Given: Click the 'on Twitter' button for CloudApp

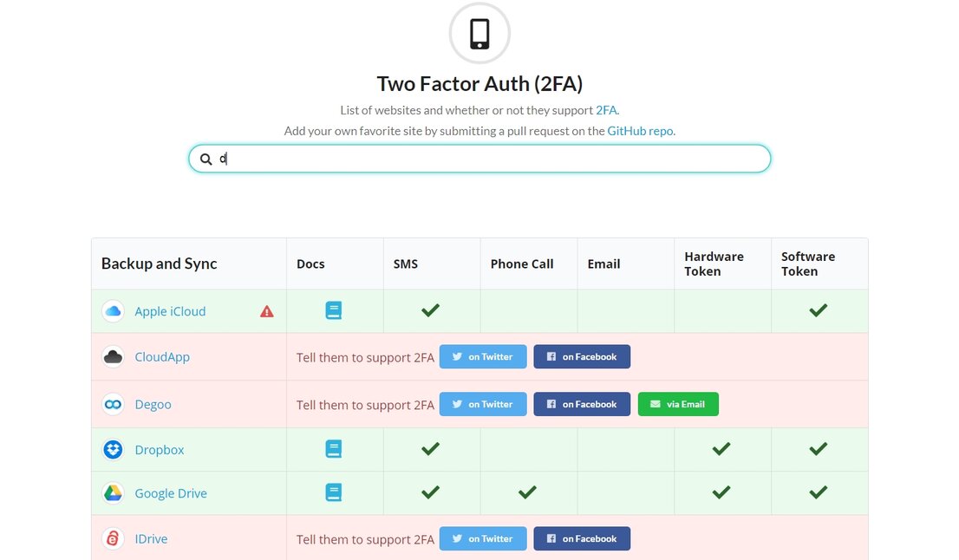Looking at the screenshot, I should 483,356.
